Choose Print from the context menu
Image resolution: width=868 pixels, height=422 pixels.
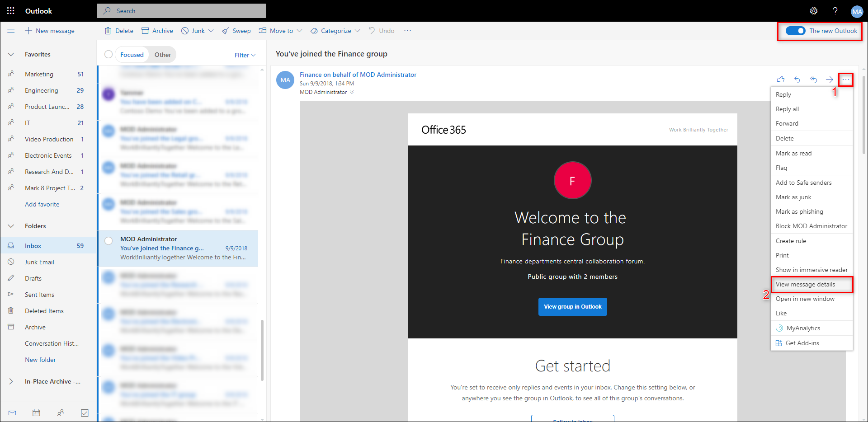[812, 255]
